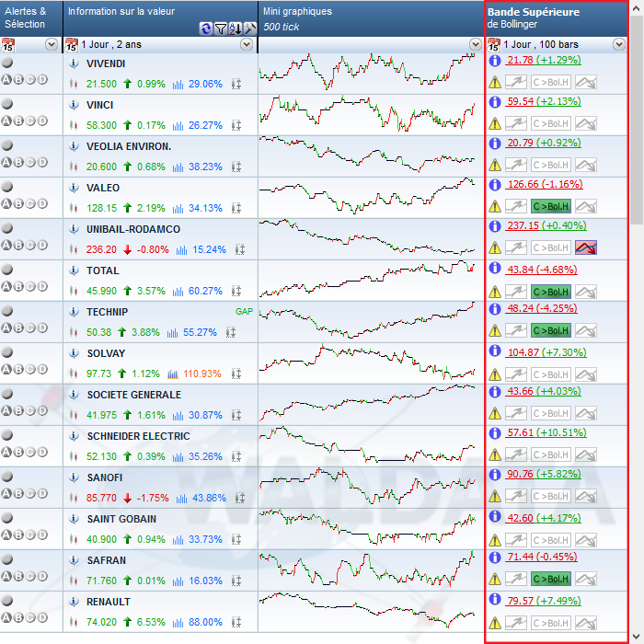644x644 pixels.
Task: Click the green C>Bol.H button for TECHNIP
Action: coord(551,330)
